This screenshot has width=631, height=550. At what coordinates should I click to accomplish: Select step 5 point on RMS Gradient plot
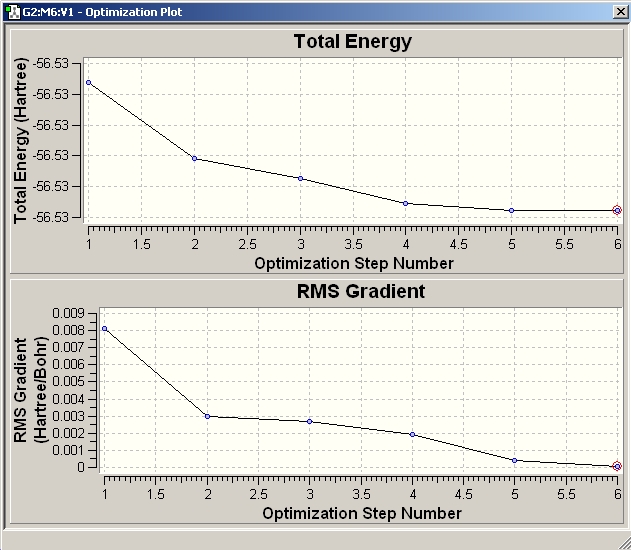click(514, 460)
